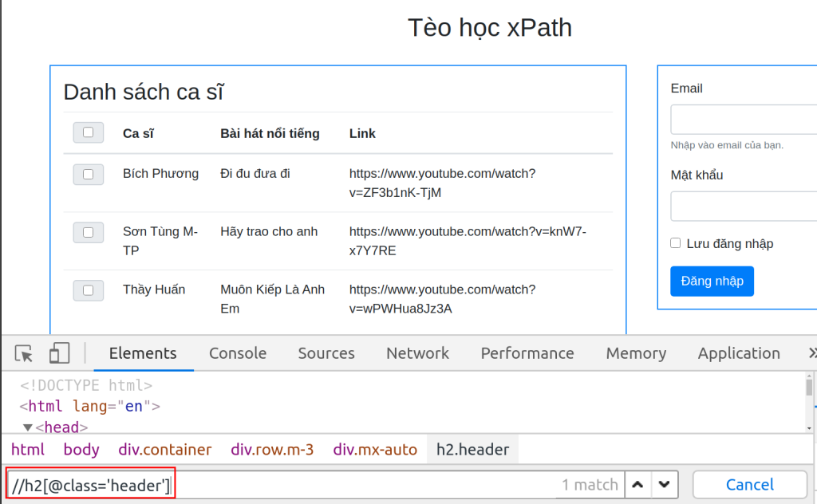817x504 pixels.
Task: Click the Thầy Huấn YouTube link text
Action: [x=442, y=299]
